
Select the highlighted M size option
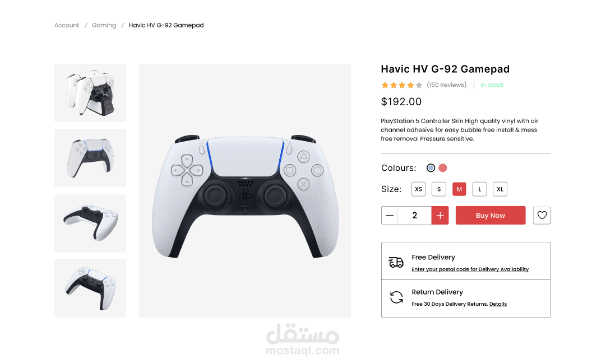pos(459,189)
